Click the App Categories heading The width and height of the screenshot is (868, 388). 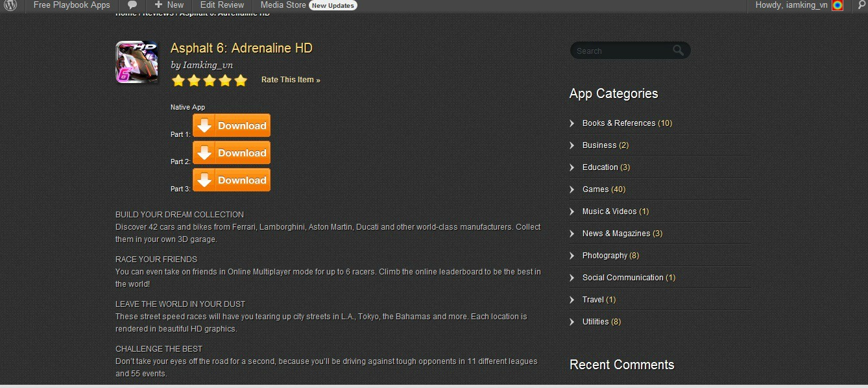(x=614, y=94)
